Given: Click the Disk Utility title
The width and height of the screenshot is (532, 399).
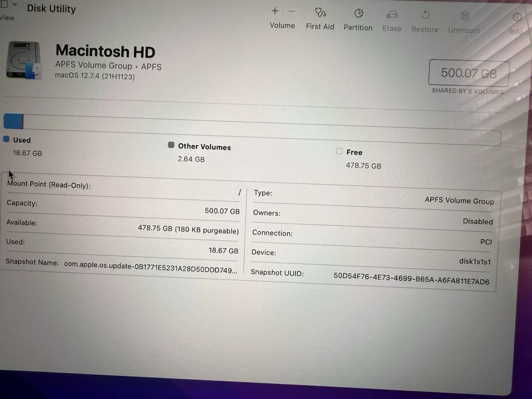Looking at the screenshot, I should (51, 8).
